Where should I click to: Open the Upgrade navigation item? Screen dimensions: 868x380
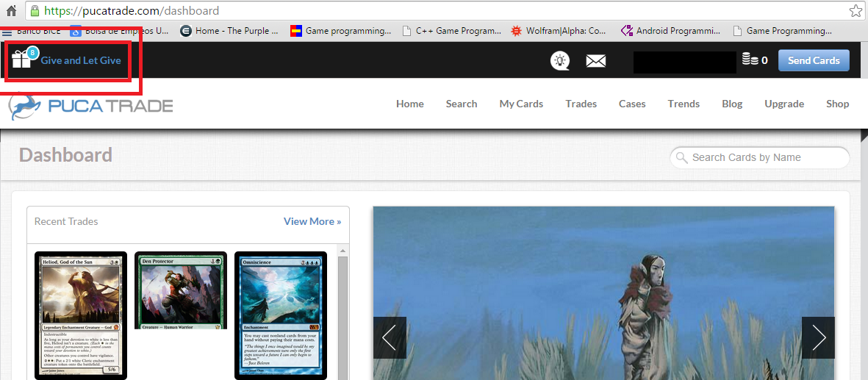click(784, 104)
